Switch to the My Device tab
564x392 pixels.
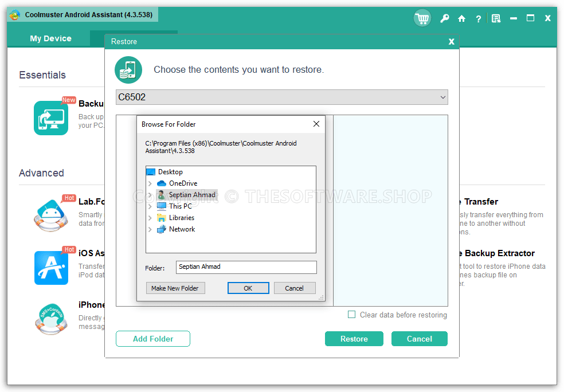50,38
